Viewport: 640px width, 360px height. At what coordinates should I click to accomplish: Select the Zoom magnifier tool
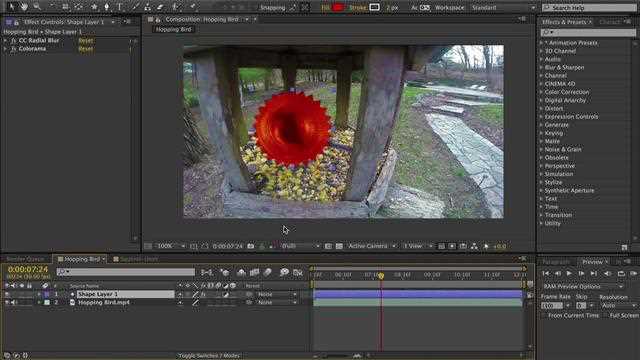point(37,7)
